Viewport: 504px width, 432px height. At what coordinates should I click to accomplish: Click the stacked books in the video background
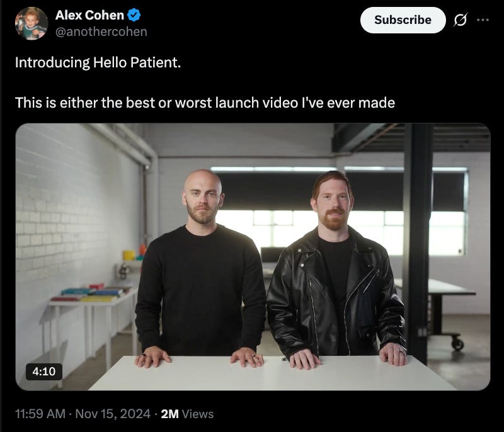pos(91,293)
